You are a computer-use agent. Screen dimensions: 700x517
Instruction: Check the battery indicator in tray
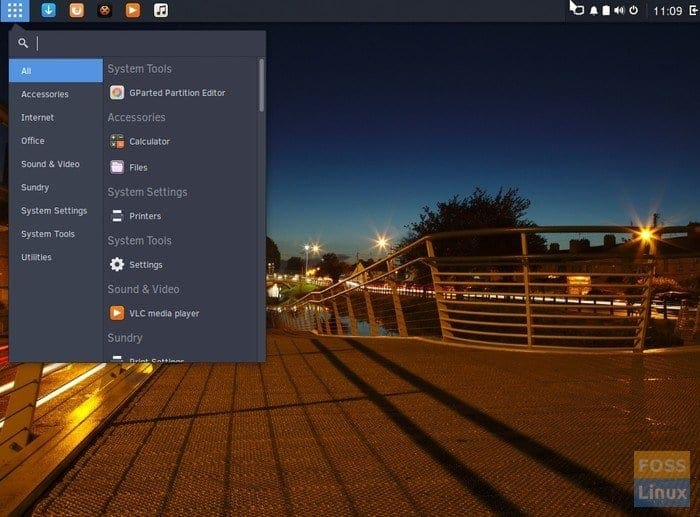(606, 10)
